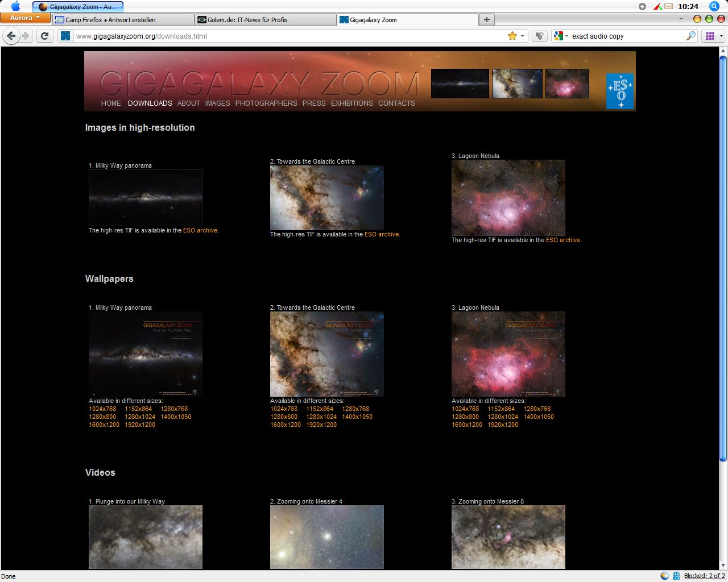Click the Blocked: 2 of 2 status link
Screen dimensions: 728x582
click(x=705, y=576)
